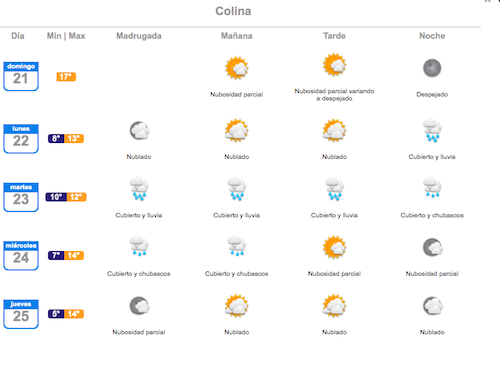Viewport: 500px width, 377px height.
Task: Click miércoles 24 tarde sun-cloud icon
Action: [334, 247]
